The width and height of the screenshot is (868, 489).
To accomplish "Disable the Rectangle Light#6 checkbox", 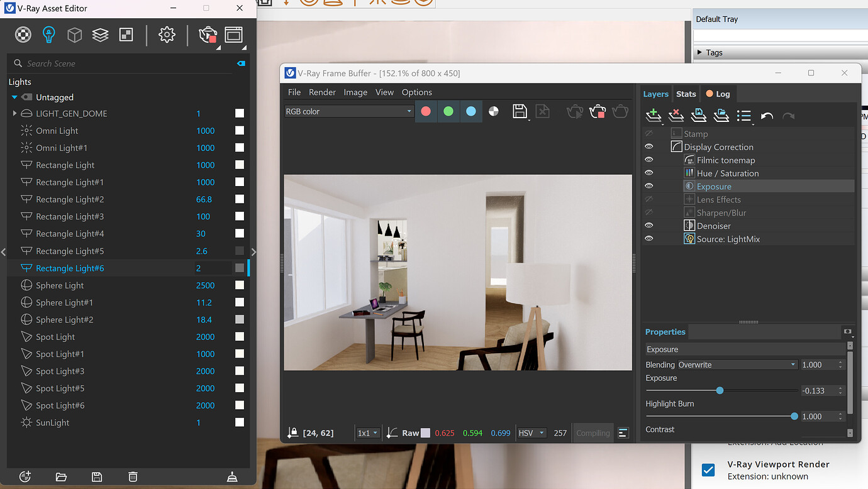I will (239, 268).
